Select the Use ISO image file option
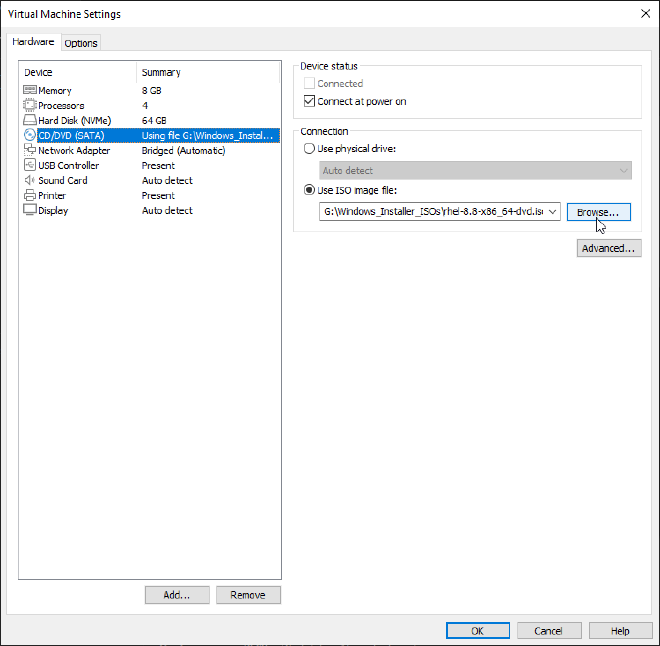The width and height of the screenshot is (660, 646). [309, 190]
